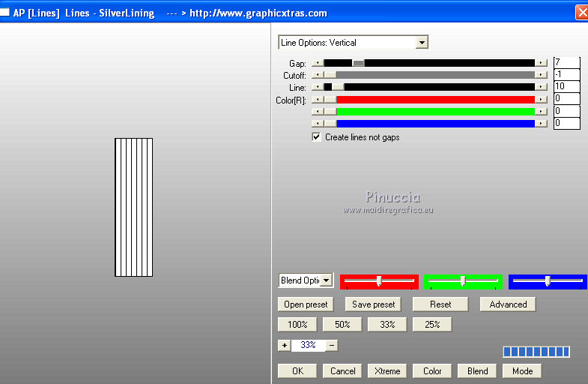The width and height of the screenshot is (588, 384).
Task: Click the Cancel button
Action: coord(342,370)
